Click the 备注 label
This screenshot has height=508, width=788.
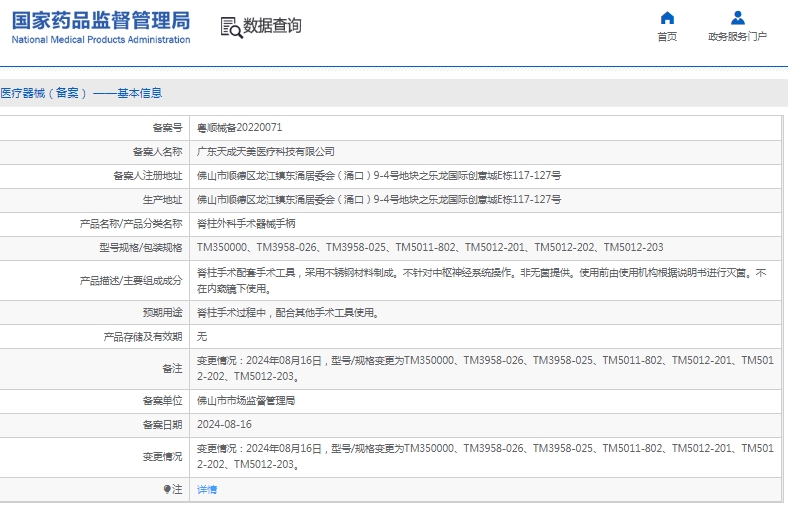[172, 369]
